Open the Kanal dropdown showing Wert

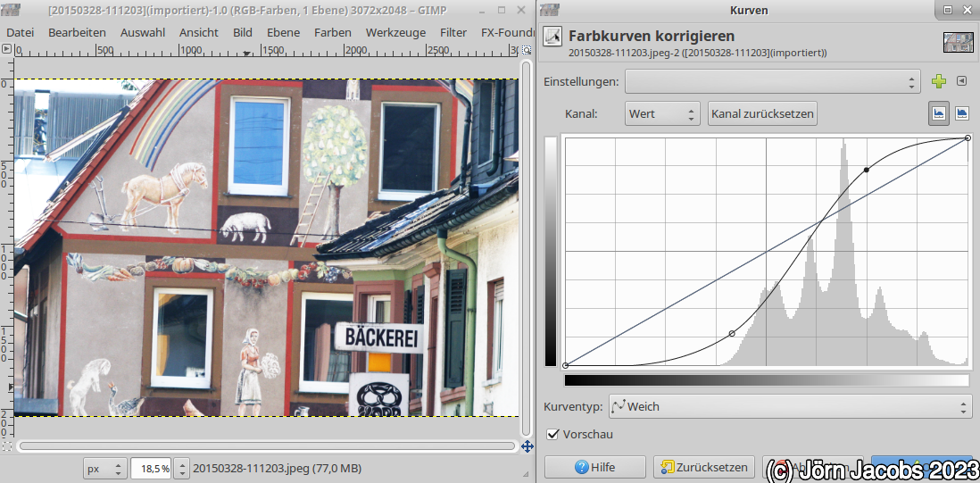coord(661,113)
